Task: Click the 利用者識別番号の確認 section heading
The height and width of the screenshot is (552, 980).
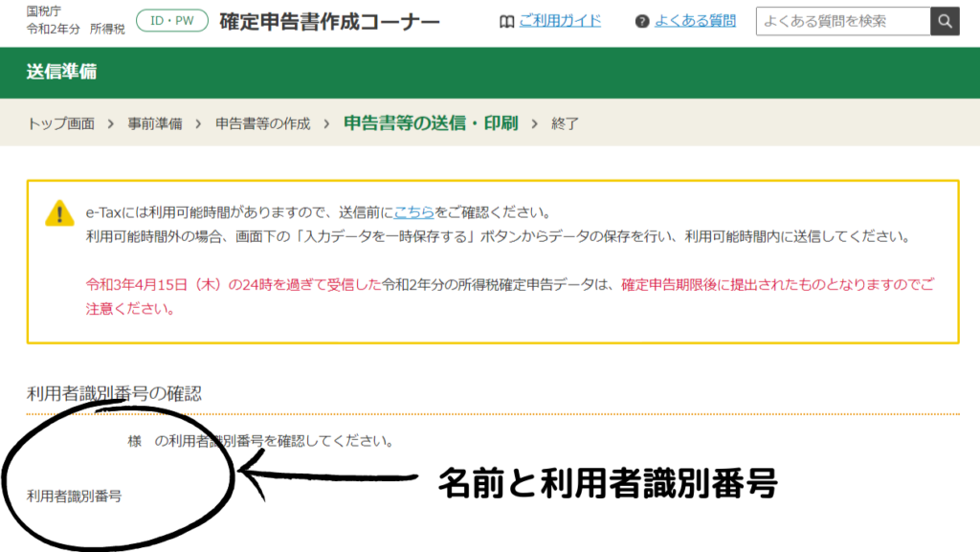Action: [x=114, y=393]
